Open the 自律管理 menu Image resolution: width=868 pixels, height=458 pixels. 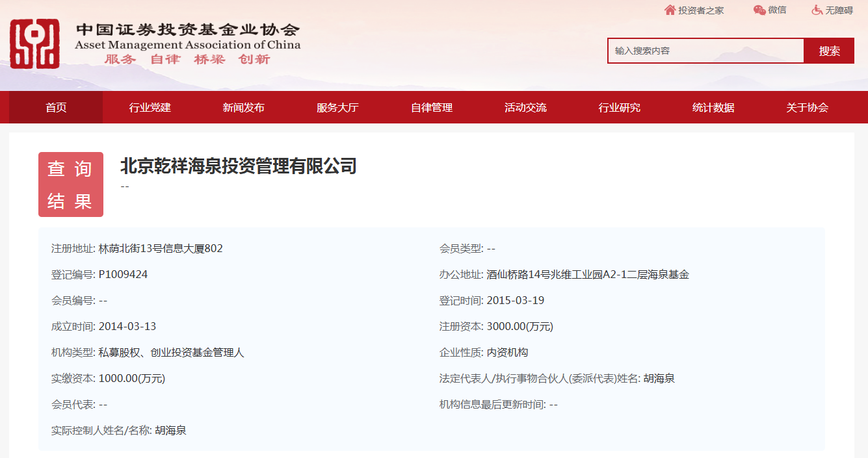pyautogui.click(x=431, y=108)
